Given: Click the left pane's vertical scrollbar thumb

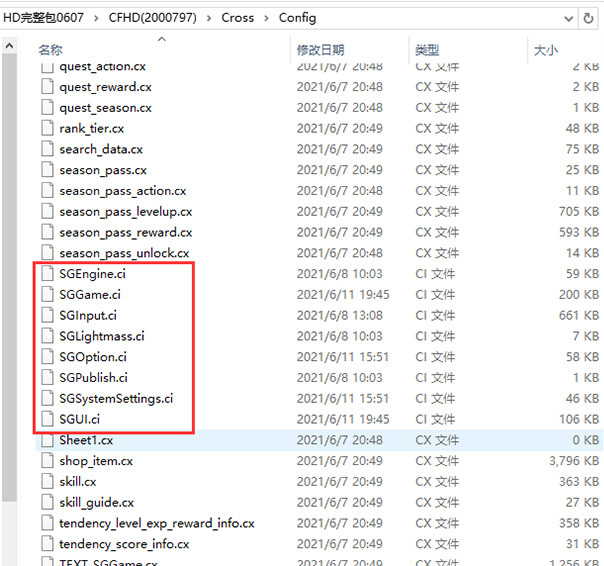Looking at the screenshot, I should (9, 277).
